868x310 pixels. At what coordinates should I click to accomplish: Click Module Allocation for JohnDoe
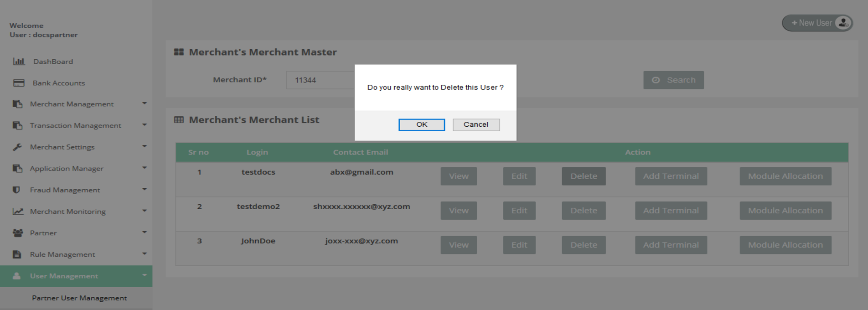click(x=785, y=245)
